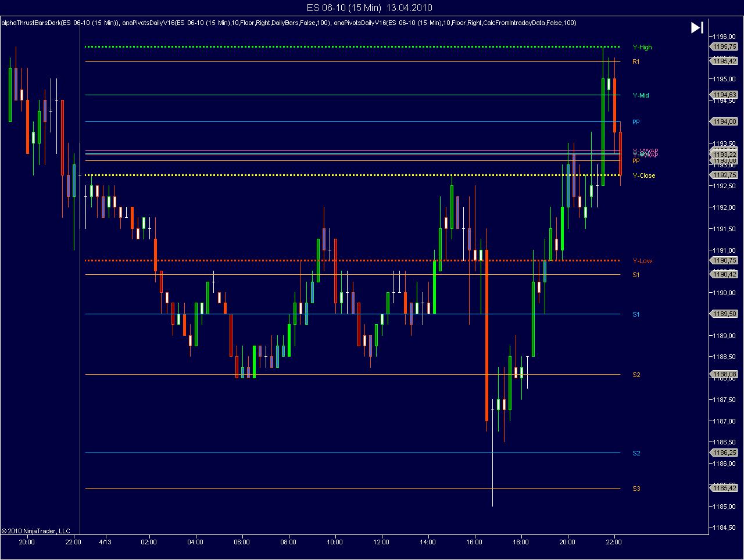Select the orange R1 pivot label

(x=636, y=61)
